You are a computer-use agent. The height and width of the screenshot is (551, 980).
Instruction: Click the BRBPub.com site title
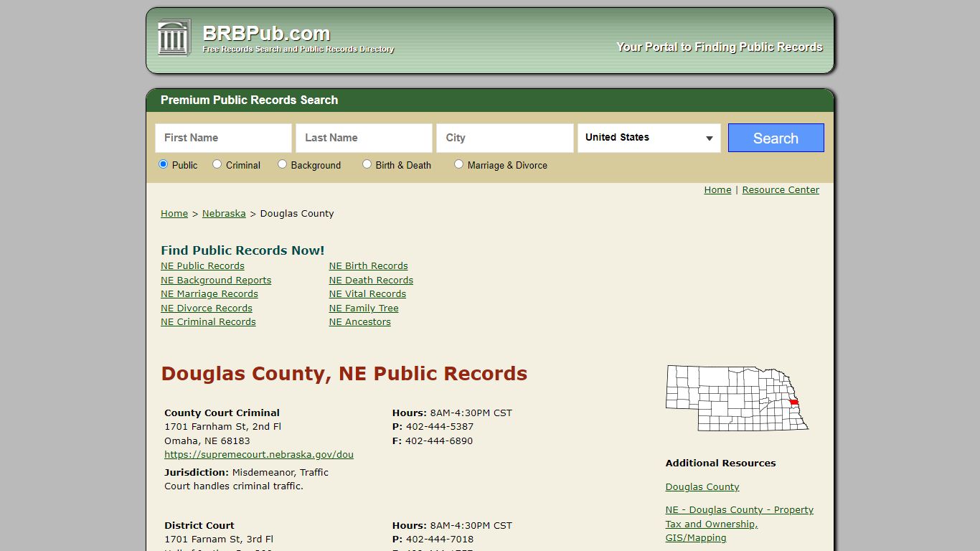[266, 33]
